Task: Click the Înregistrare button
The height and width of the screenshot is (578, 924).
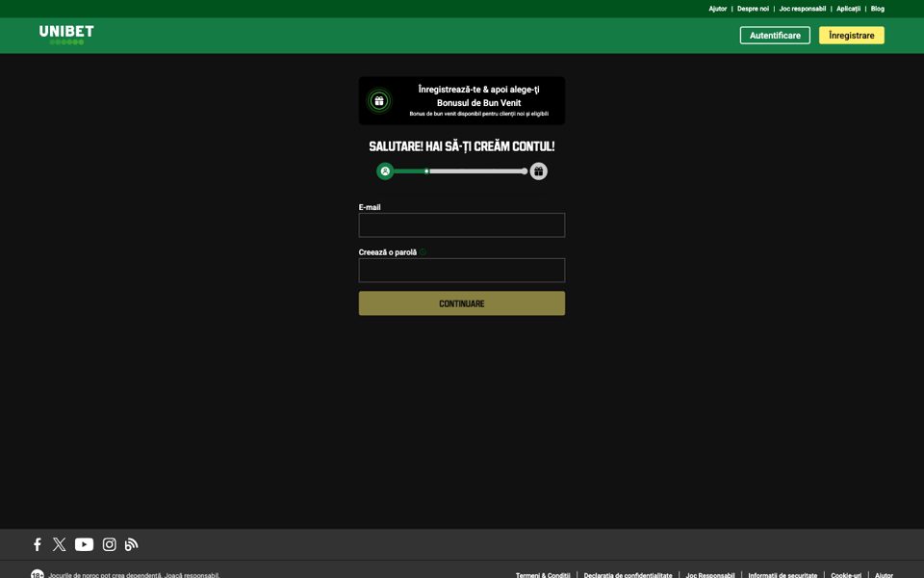Action: click(852, 36)
